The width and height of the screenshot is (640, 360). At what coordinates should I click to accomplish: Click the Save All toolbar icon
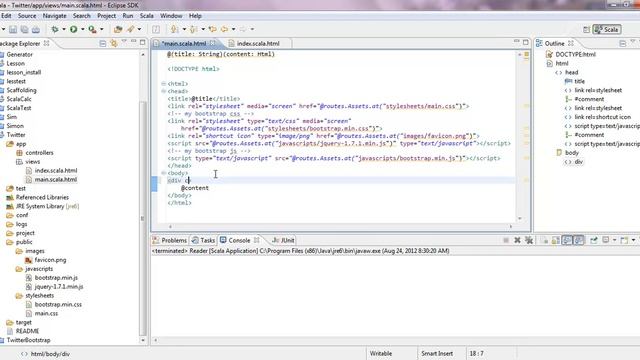pyautogui.click(x=24, y=29)
